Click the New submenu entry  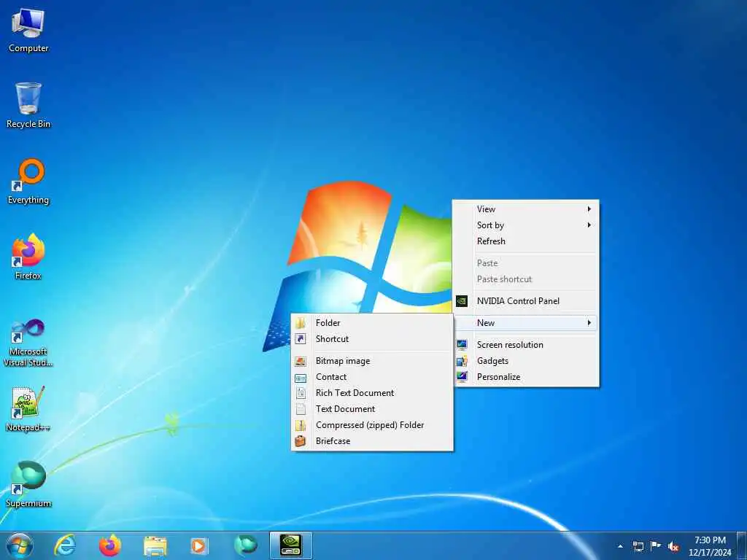tap(526, 323)
